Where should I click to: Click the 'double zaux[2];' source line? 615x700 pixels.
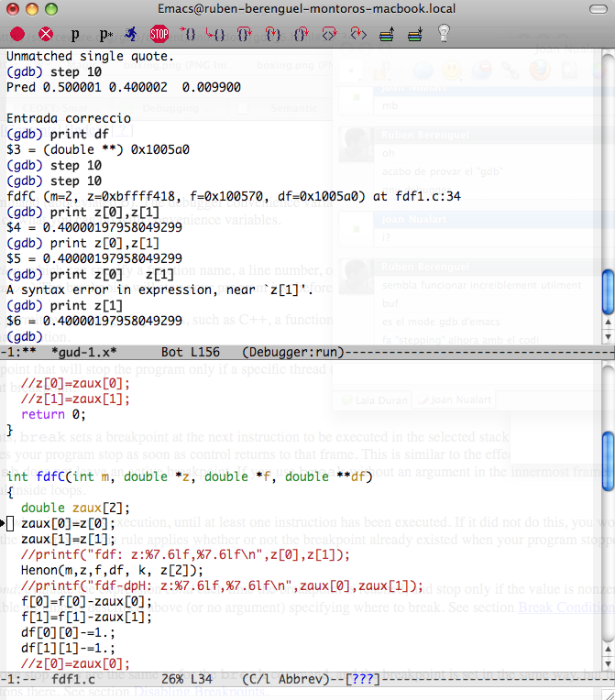[75, 508]
